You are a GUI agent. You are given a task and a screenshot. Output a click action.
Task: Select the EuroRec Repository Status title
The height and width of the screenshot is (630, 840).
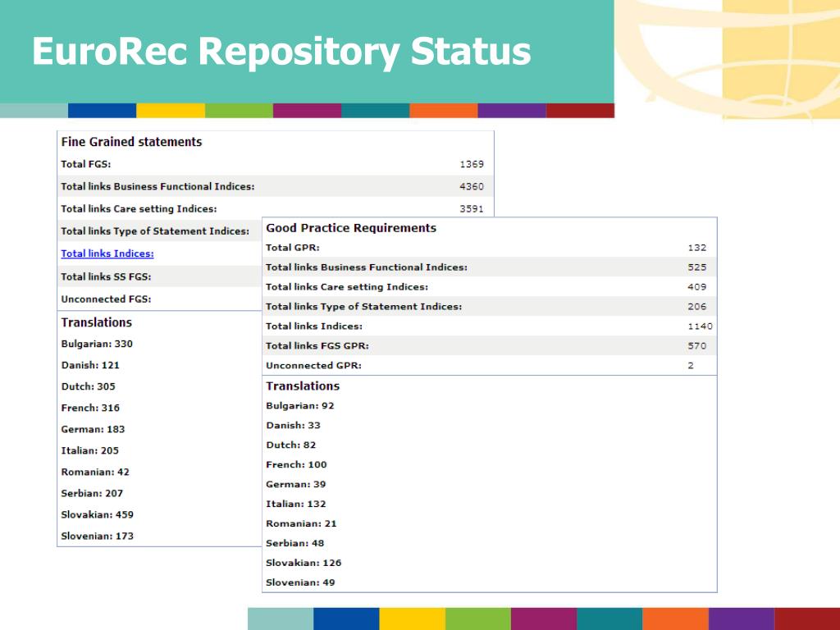281,52
